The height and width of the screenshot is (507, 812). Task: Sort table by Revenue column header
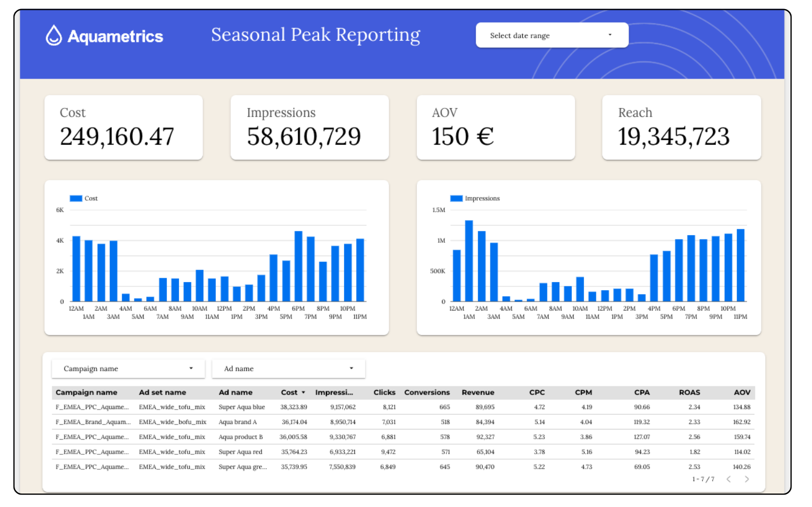[478, 392]
